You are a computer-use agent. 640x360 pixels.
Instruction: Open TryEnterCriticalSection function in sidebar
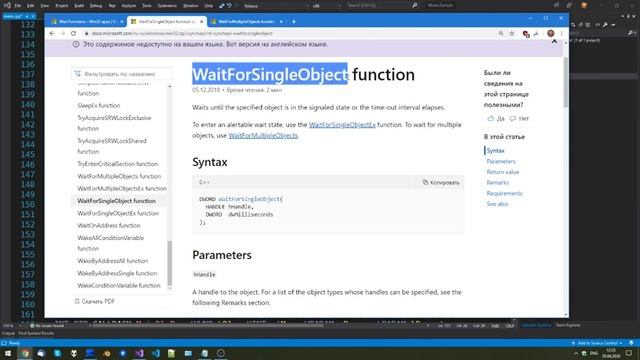[x=118, y=164]
